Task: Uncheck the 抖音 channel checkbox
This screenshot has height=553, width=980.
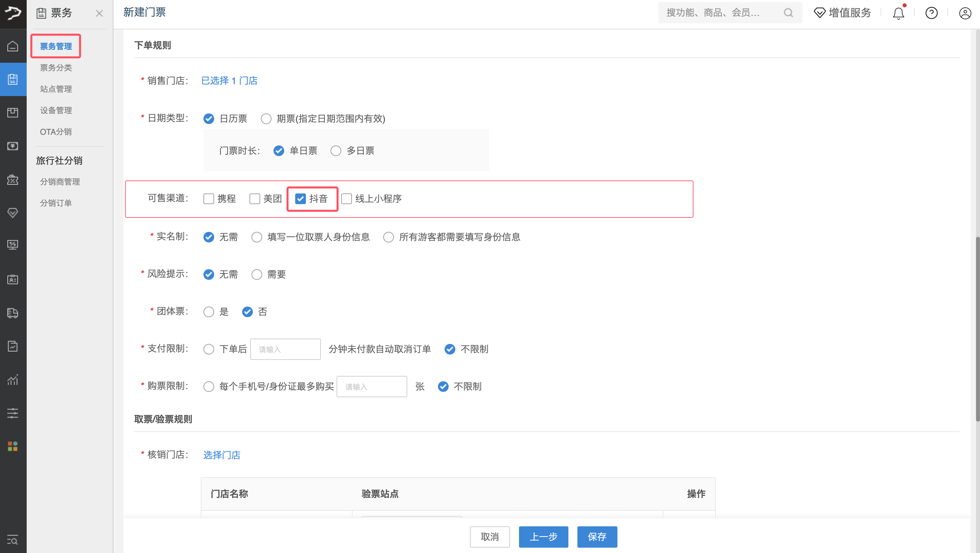Action: click(301, 198)
